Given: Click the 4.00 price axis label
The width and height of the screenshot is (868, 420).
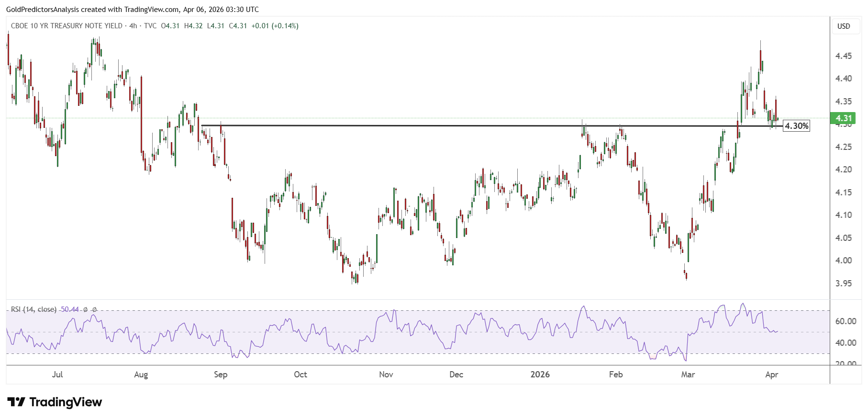Looking at the screenshot, I should [x=843, y=261].
